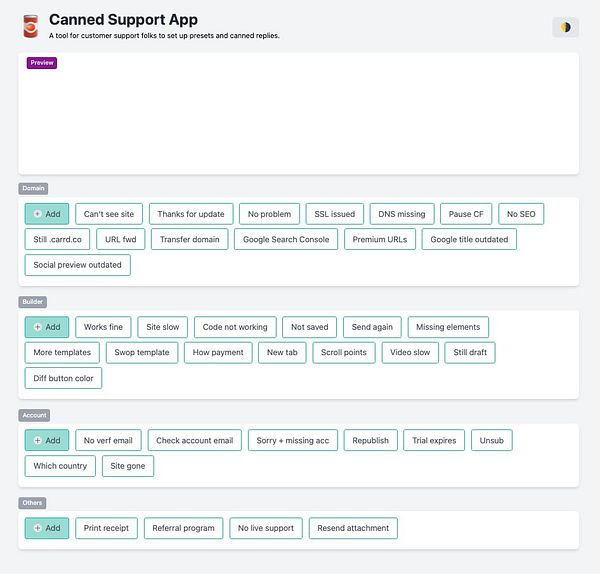Select "Google title outdated" reply

tap(469, 239)
